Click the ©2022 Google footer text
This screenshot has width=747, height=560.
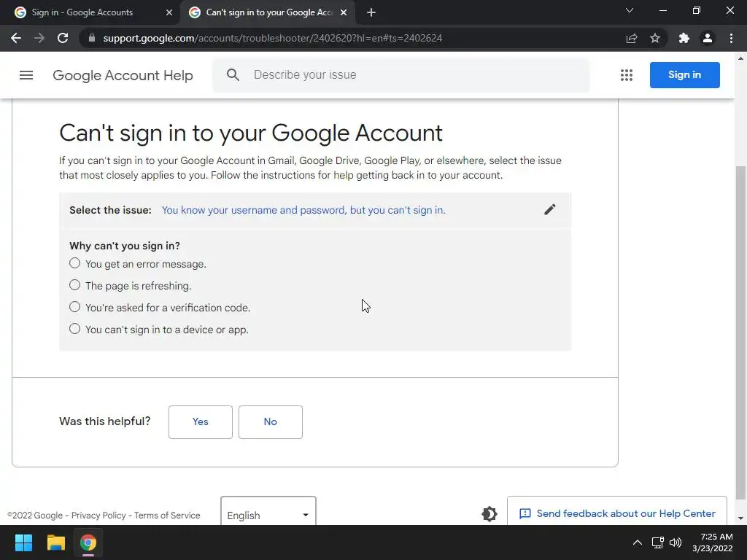pyautogui.click(x=35, y=516)
